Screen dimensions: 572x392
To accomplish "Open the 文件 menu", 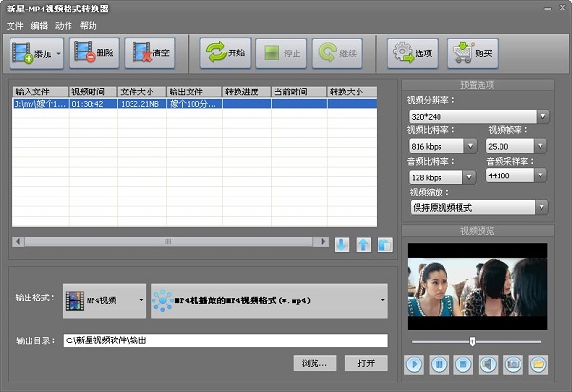I will tap(14, 26).
